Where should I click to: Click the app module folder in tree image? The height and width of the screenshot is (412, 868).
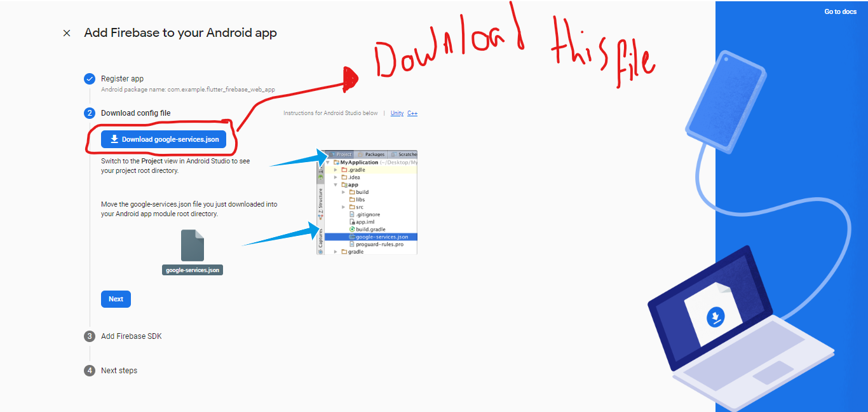coord(349,184)
